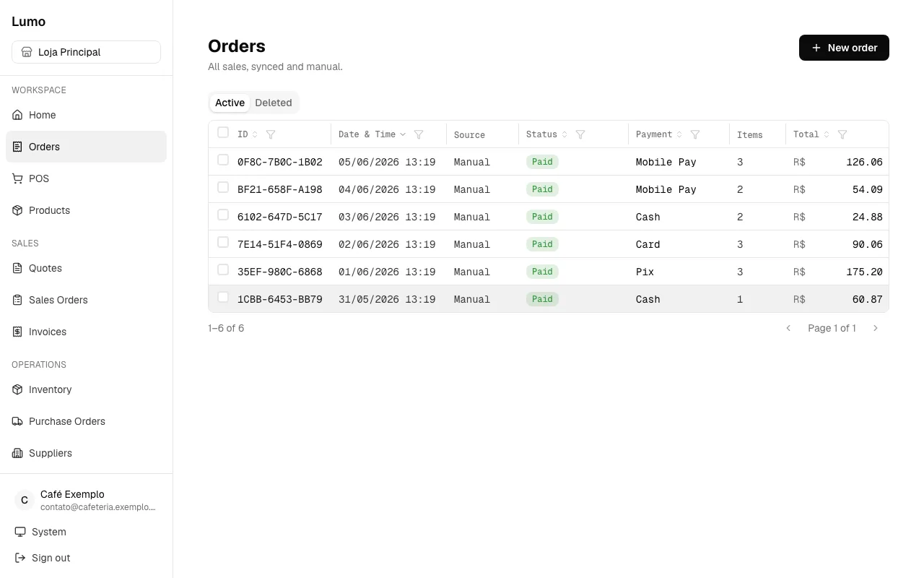The width and height of the screenshot is (924, 578).
Task: Click the Items column header
Action: (750, 135)
